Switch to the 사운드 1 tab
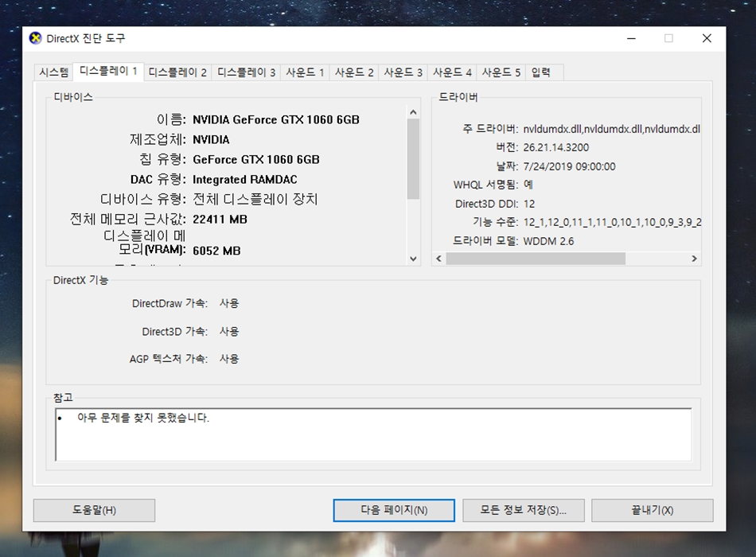This screenshot has height=557, width=756. pyautogui.click(x=305, y=72)
